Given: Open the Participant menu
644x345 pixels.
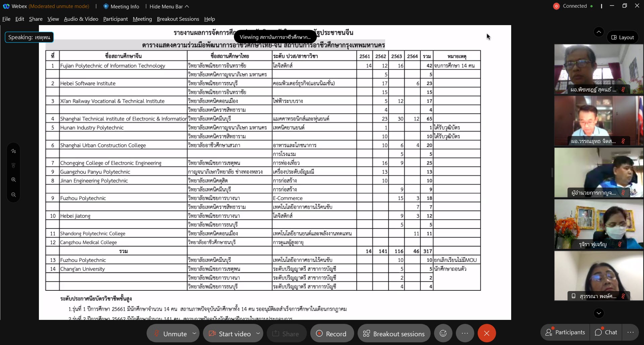Looking at the screenshot, I should 115,19.
